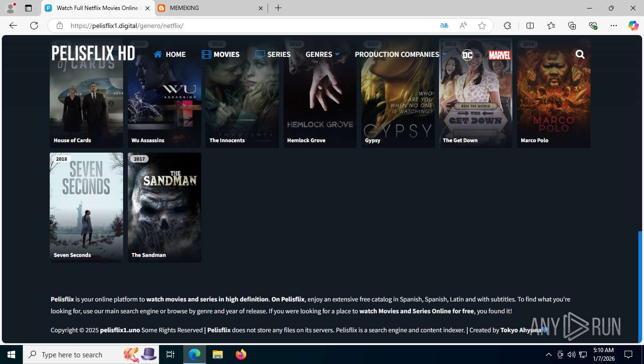This screenshot has height=364, width=644.
Task: Refresh the current page
Action: (34, 26)
